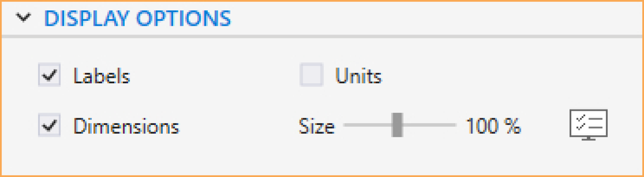This screenshot has width=644, height=177.
Task: Click the Size label beside the slider
Action: click(317, 126)
